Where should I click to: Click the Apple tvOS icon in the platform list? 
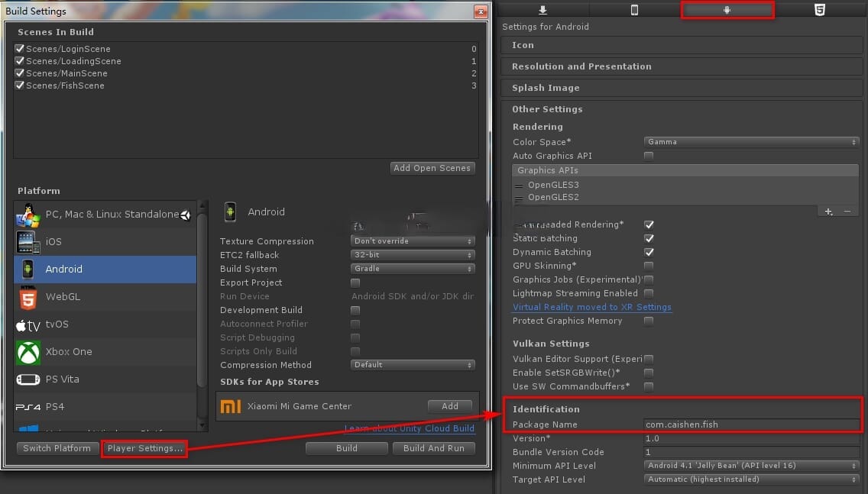28,325
